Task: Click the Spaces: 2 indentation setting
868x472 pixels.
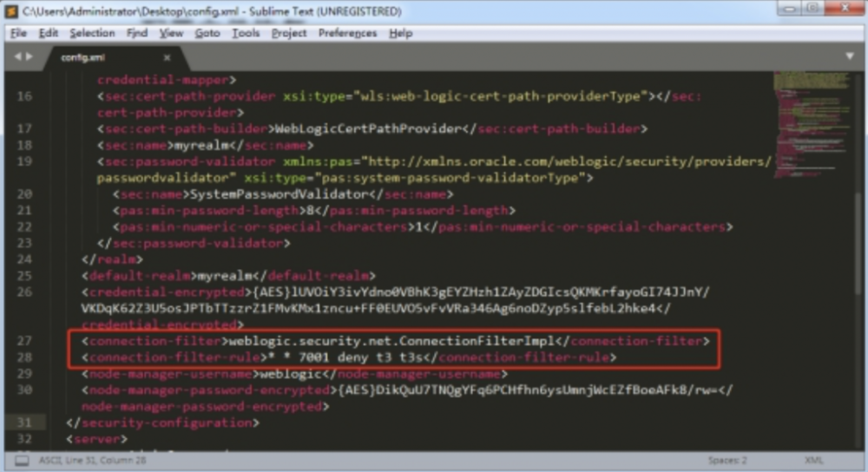Action: (x=727, y=461)
